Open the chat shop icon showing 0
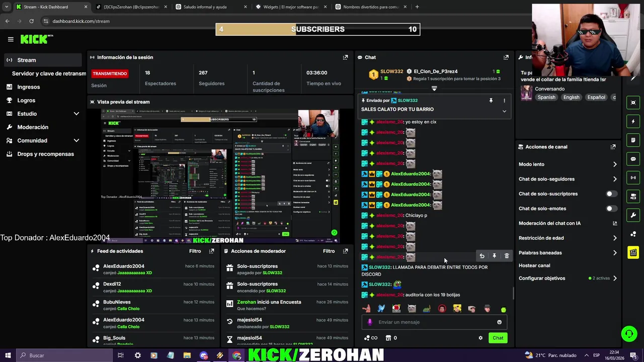This screenshot has width=644, height=362. click(x=391, y=338)
